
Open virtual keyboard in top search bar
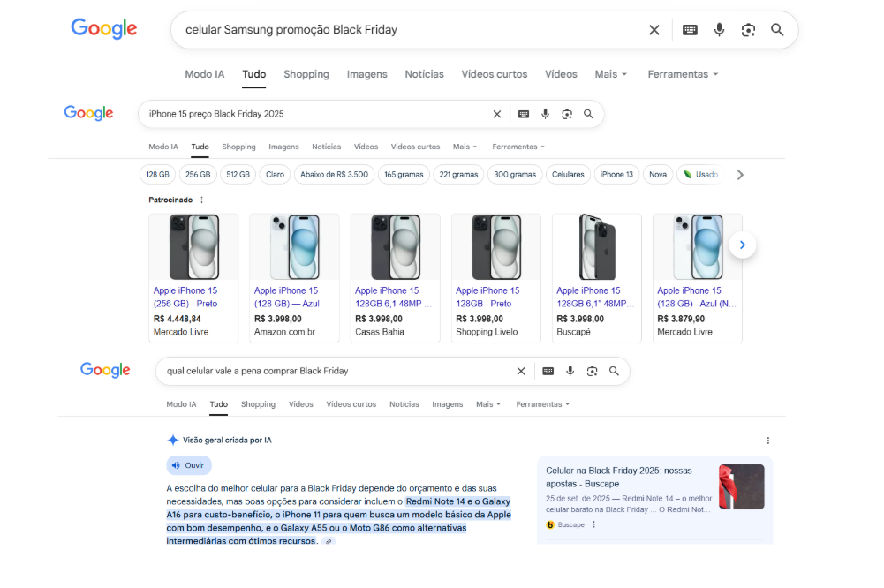pyautogui.click(x=690, y=30)
